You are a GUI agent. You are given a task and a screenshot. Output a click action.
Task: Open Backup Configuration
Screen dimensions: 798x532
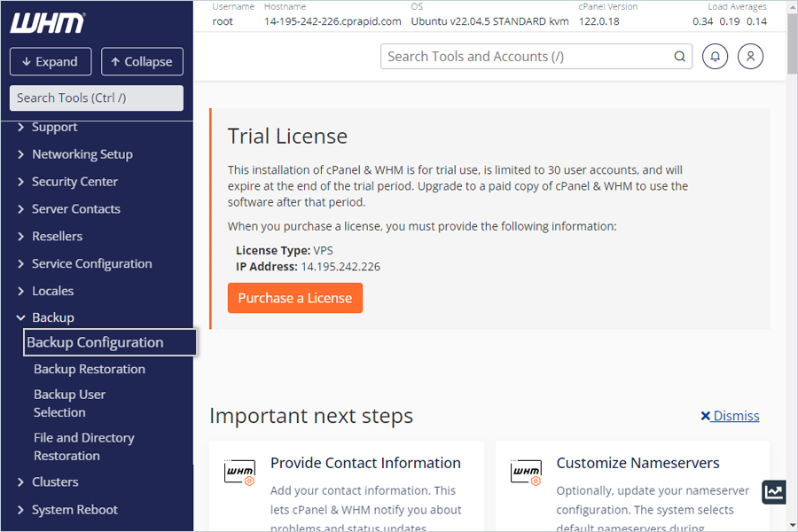pos(109,342)
